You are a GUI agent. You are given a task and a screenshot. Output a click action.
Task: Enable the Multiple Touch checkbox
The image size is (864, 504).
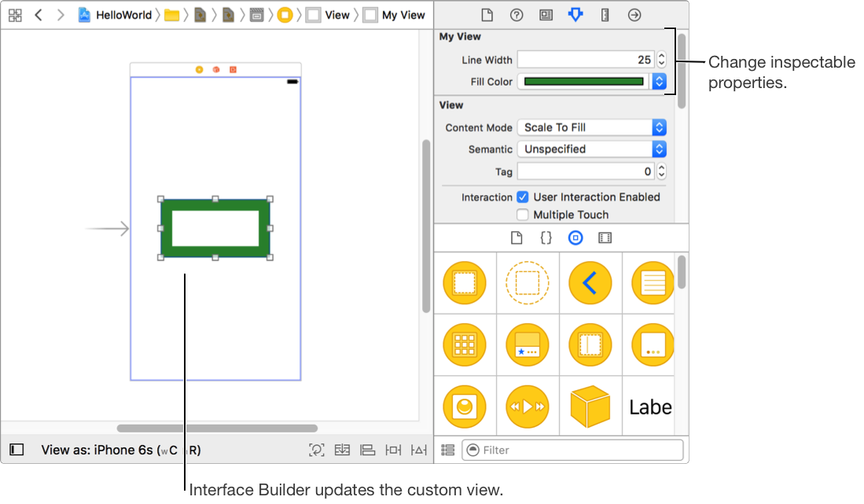click(x=523, y=215)
